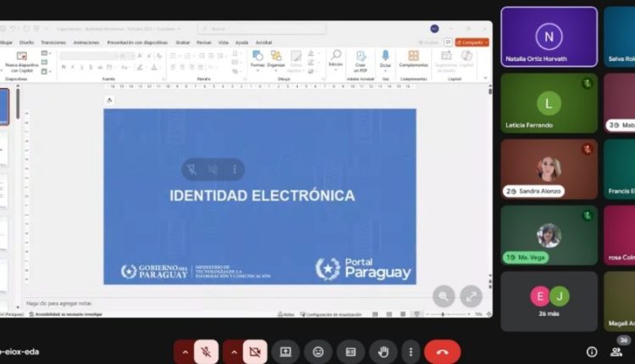Click the '26 más' participants tile
This screenshot has height=364, width=635.
(x=549, y=301)
